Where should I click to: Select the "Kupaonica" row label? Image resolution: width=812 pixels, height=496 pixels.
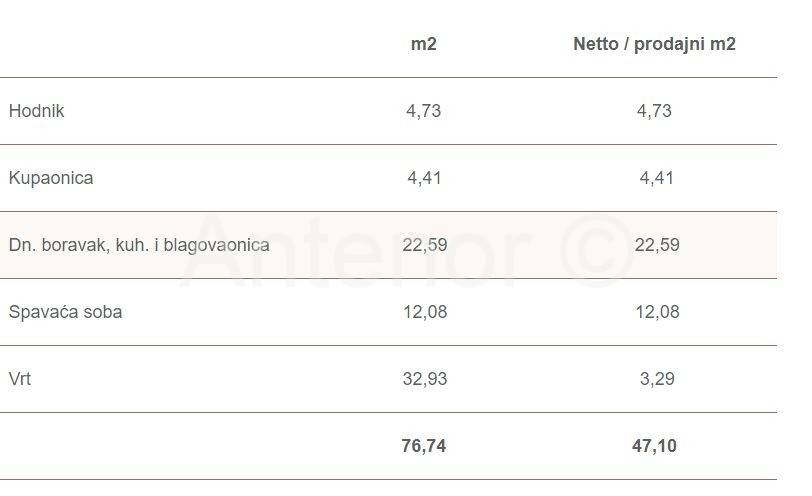coord(51,178)
